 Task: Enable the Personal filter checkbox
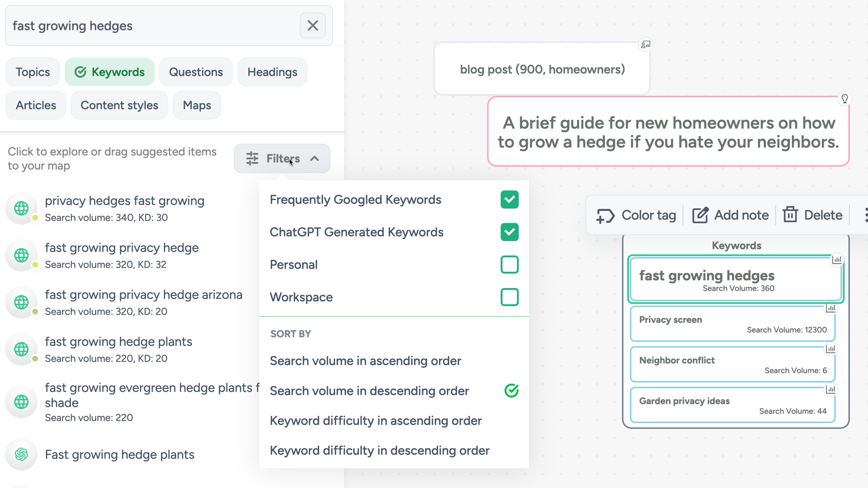pos(509,264)
